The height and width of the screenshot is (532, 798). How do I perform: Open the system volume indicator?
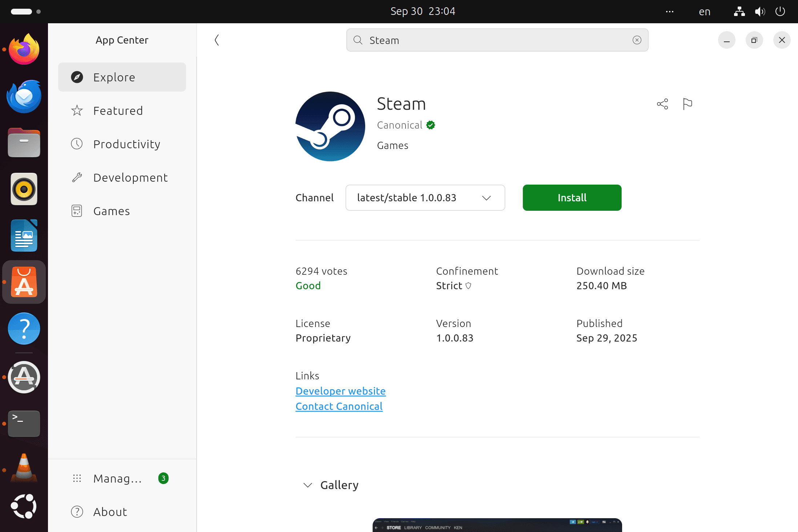759,12
